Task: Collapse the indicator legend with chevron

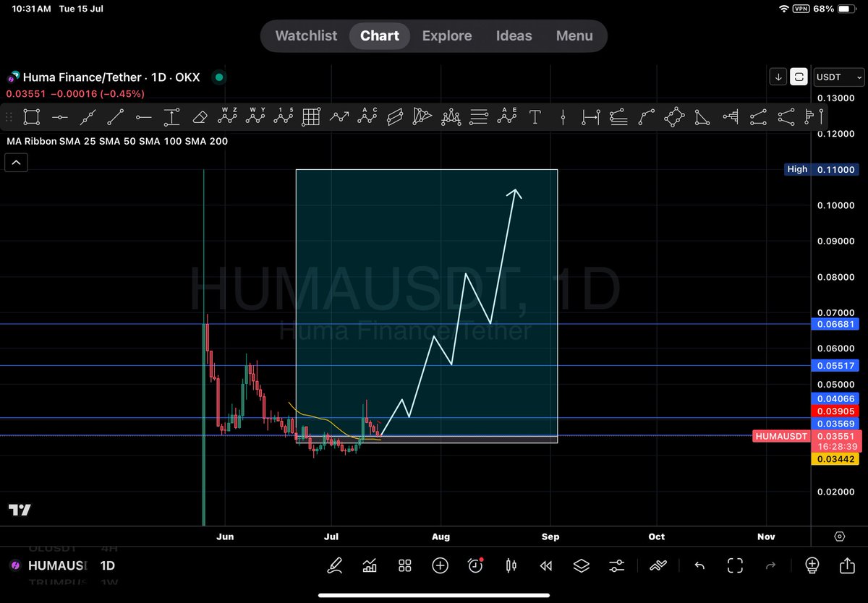Action: point(16,163)
